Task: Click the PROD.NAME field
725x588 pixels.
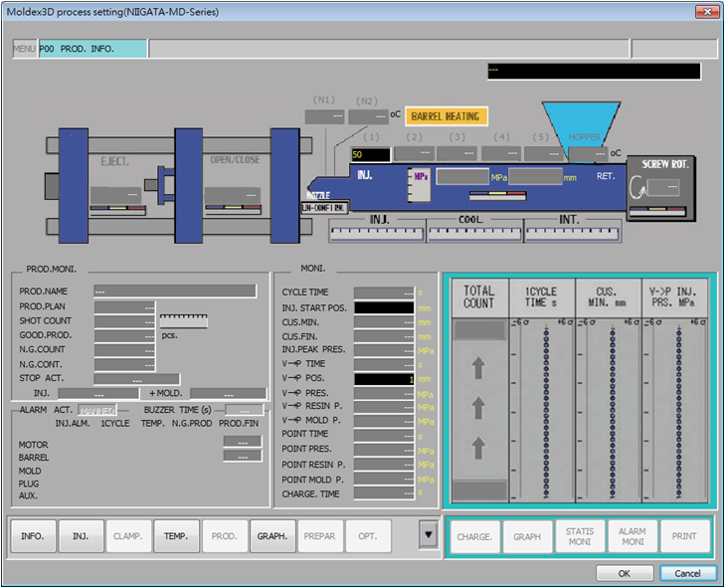Action: (175, 291)
